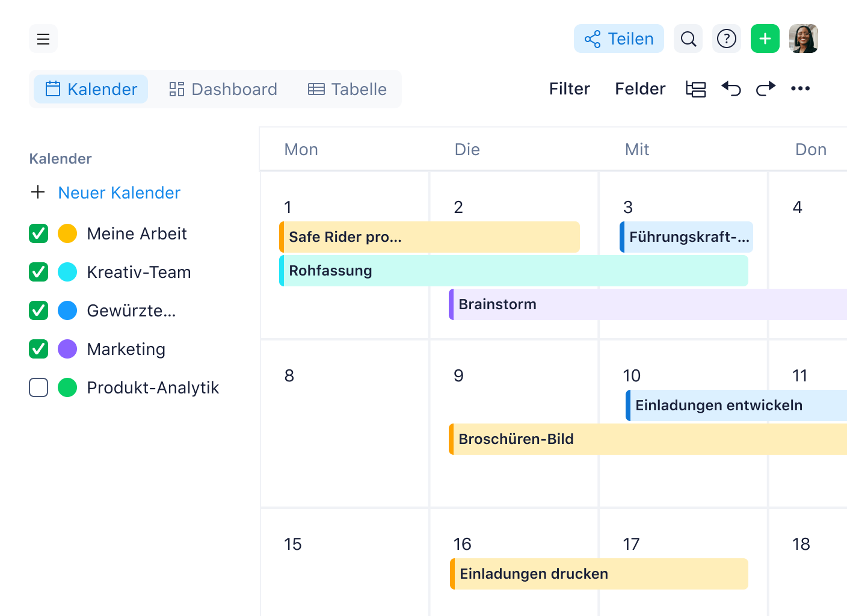
Task: Click Neuer Kalender link
Action: (119, 192)
